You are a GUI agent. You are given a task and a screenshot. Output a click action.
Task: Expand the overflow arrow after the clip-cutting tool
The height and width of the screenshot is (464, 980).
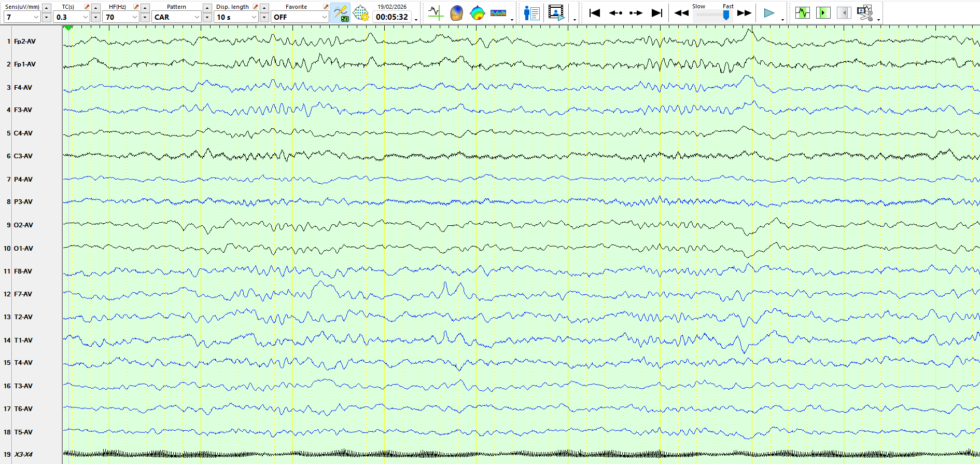pyautogui.click(x=879, y=20)
